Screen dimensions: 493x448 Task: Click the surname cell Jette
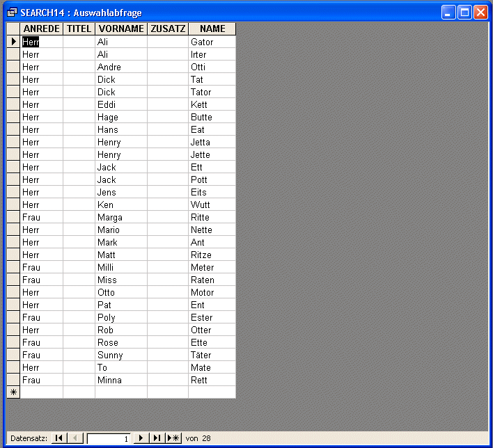tap(212, 154)
